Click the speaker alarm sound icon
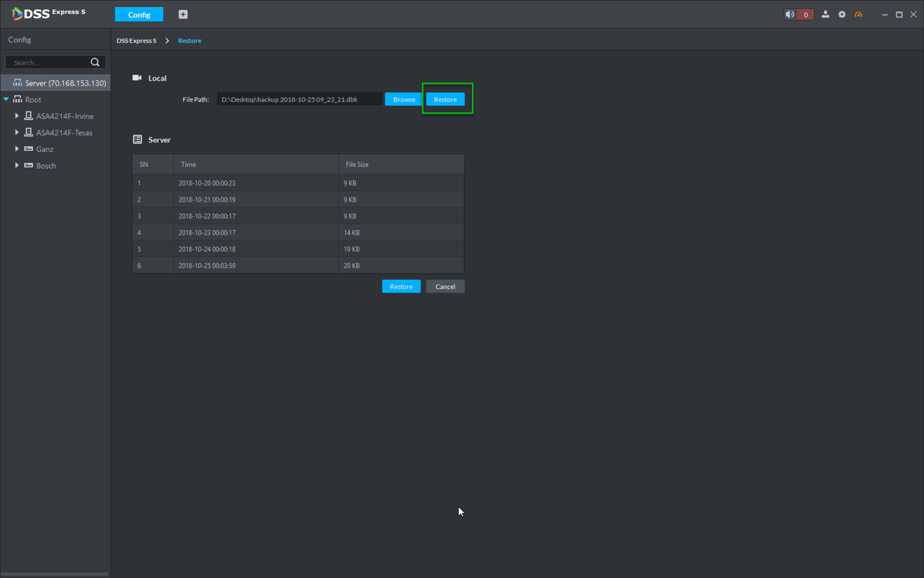Image resolution: width=924 pixels, height=578 pixels. tap(789, 14)
